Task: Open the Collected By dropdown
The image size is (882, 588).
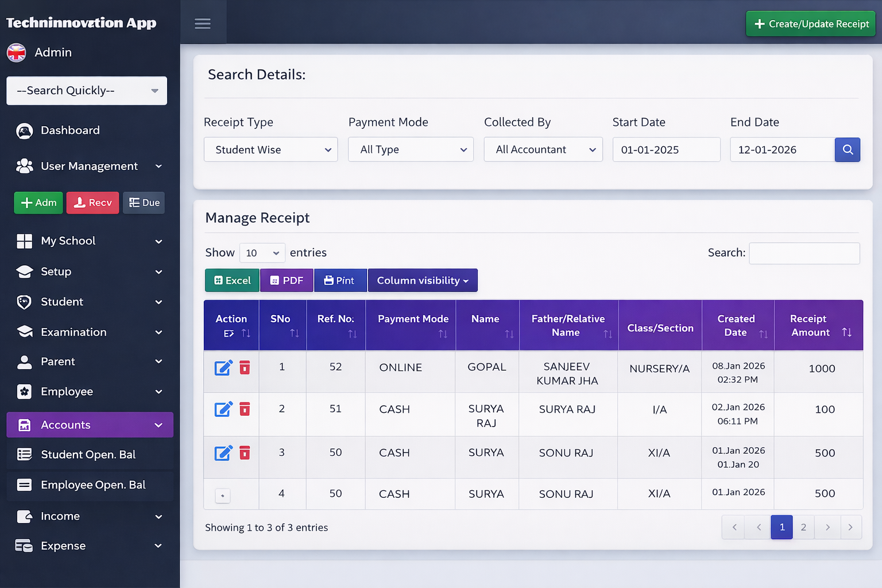Action: coord(543,150)
